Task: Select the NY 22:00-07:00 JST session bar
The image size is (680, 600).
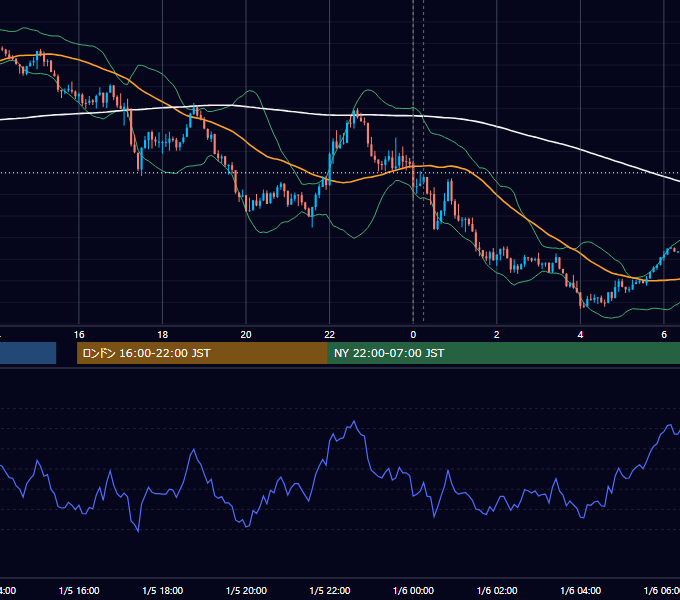Action: pos(504,353)
